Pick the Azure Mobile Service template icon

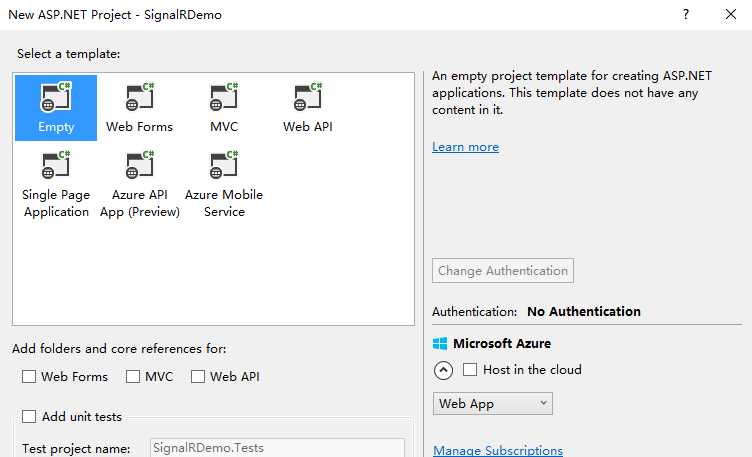tap(224, 164)
